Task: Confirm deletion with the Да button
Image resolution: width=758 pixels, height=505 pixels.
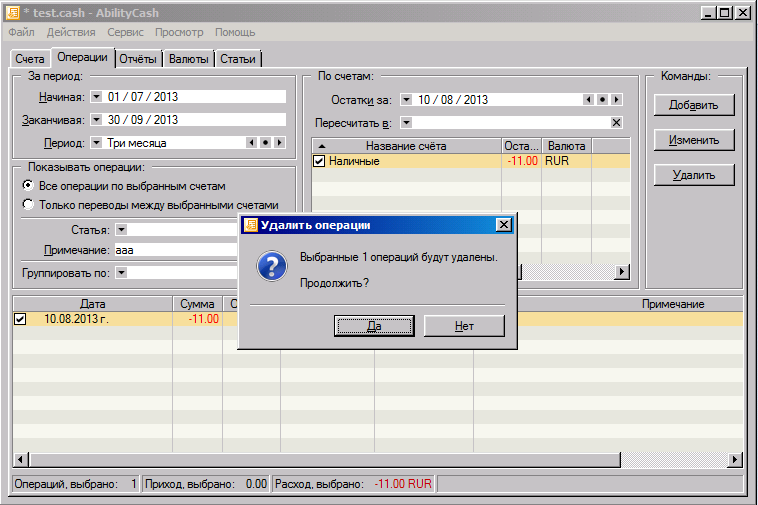Action: (374, 326)
